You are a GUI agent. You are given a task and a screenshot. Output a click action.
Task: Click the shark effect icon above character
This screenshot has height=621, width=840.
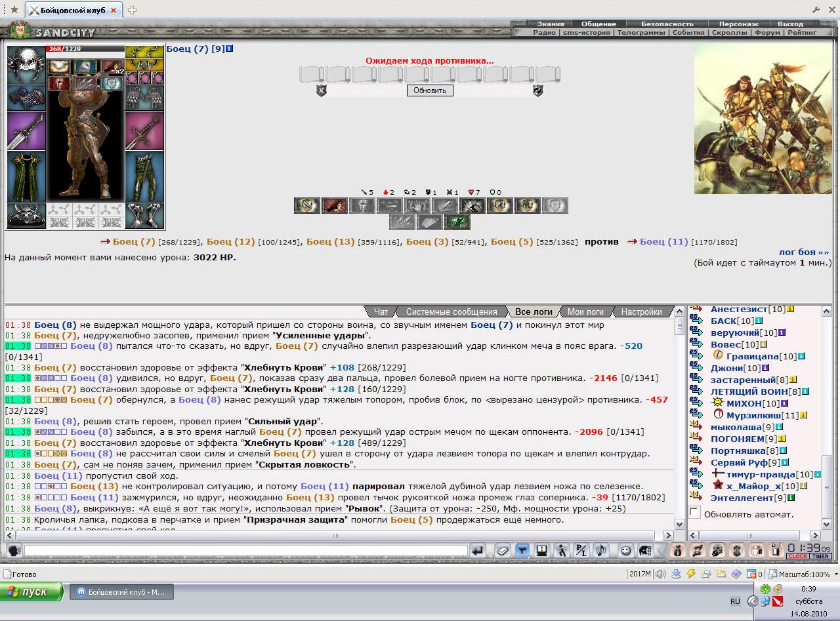[86, 67]
